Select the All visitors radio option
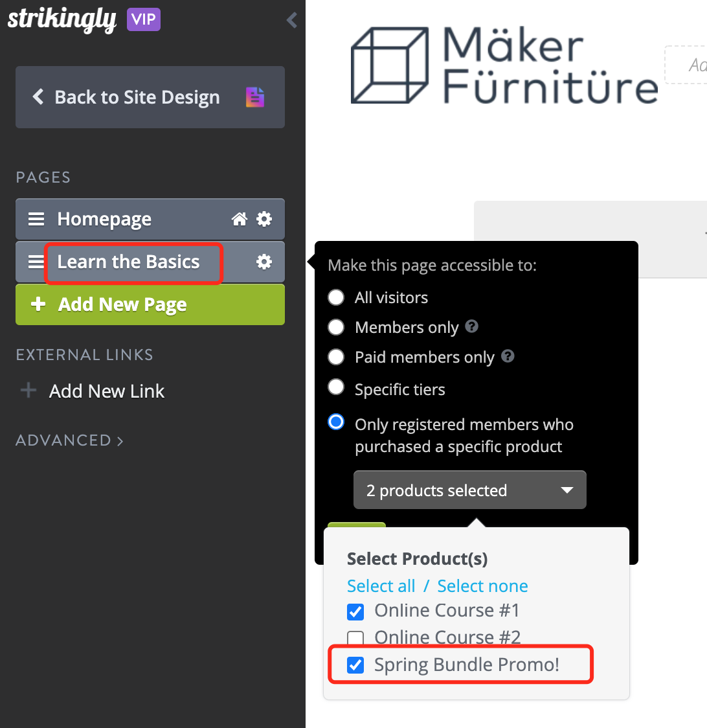The image size is (707, 728). coord(336,297)
